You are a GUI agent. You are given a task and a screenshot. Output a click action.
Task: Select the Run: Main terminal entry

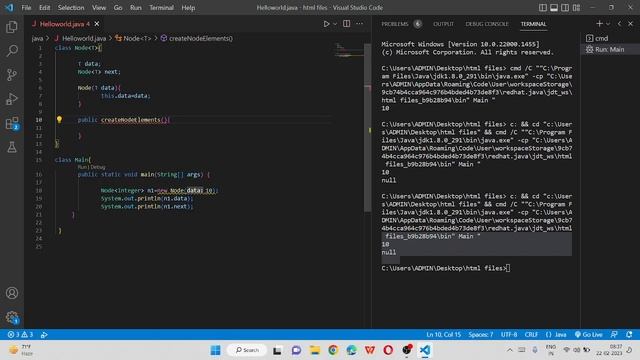tap(610, 49)
